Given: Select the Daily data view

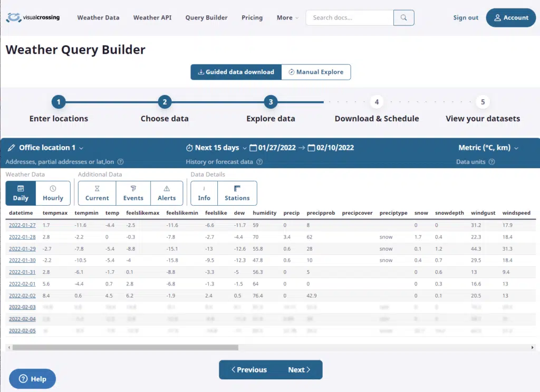Looking at the screenshot, I should (x=21, y=193).
